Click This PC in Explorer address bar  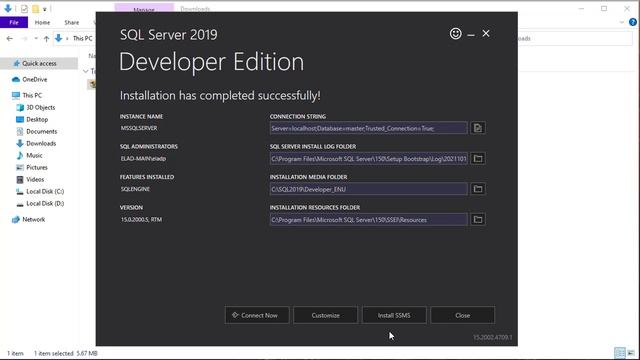(x=82, y=38)
